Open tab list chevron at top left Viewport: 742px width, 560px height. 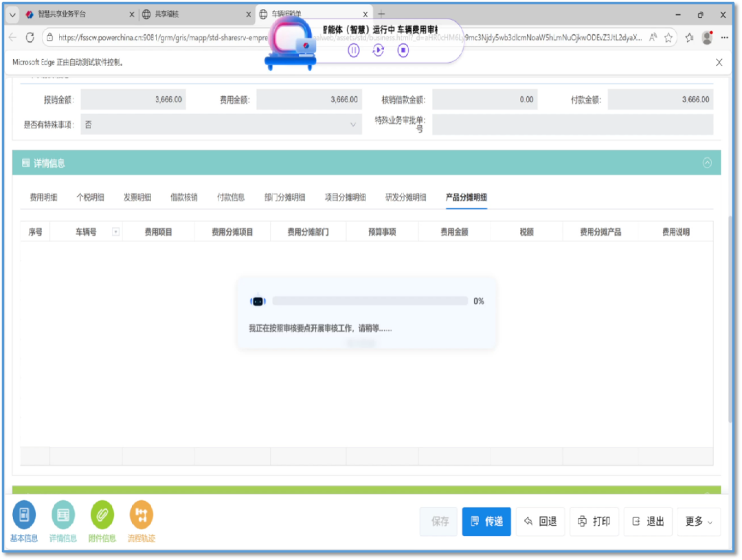(13, 14)
